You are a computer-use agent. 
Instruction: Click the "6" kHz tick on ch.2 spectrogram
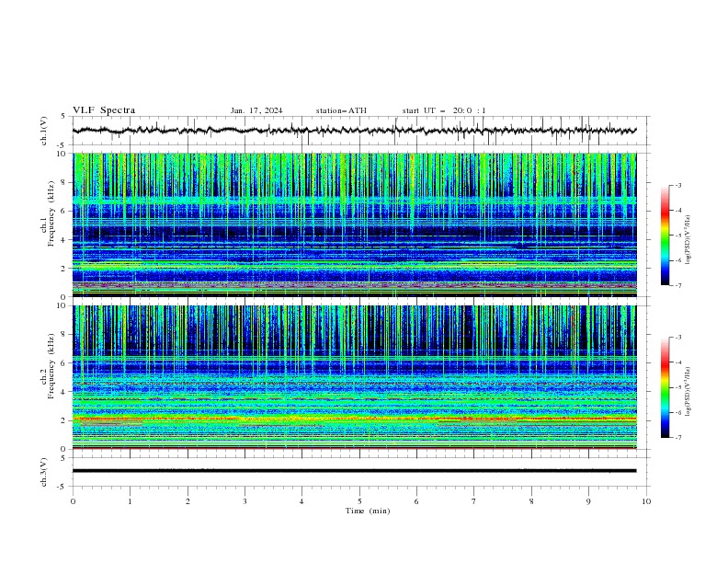click(x=64, y=362)
